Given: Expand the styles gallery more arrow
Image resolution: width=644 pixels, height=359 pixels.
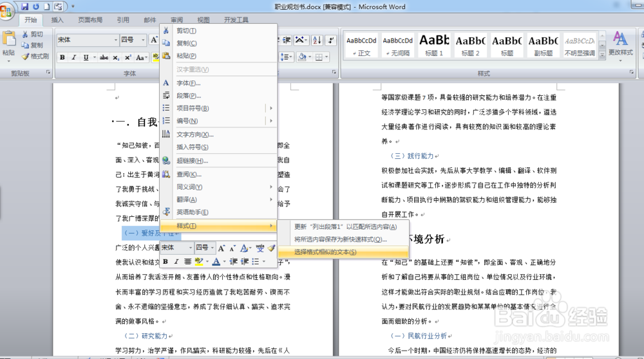Looking at the screenshot, I should [x=602, y=55].
